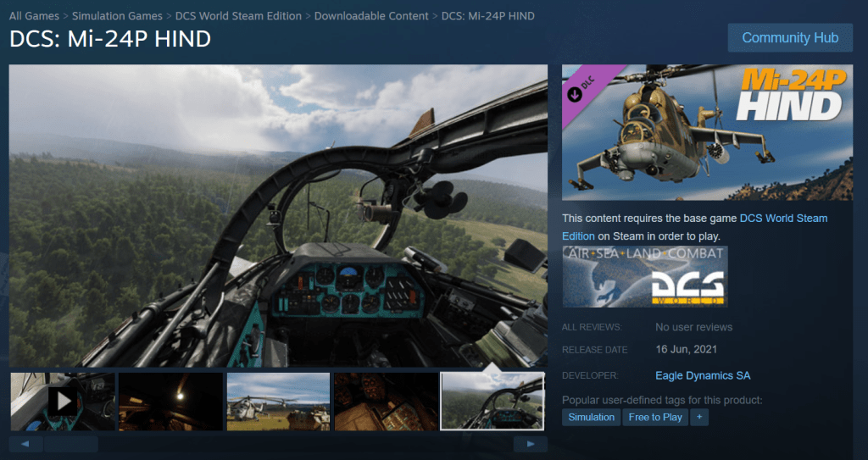Open the DCS World Steam Edition base game link
Viewport: 868px width, 460px height.
click(x=783, y=219)
